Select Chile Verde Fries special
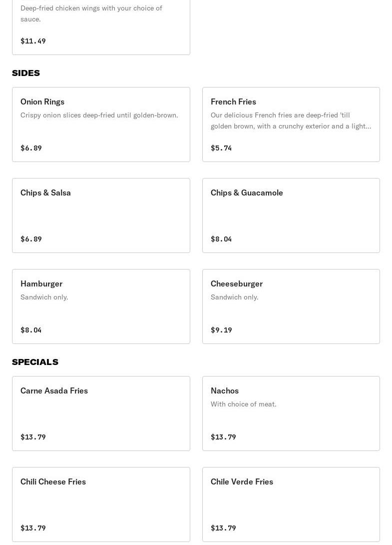Image resolution: width=392 pixels, height=545 pixels. tap(291, 504)
